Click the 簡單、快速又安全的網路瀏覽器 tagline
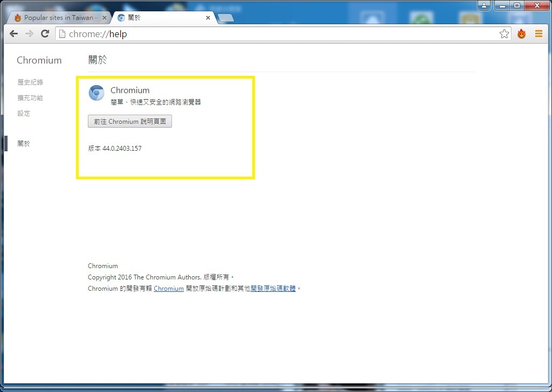Screen dimensions: 552x392 click(156, 102)
